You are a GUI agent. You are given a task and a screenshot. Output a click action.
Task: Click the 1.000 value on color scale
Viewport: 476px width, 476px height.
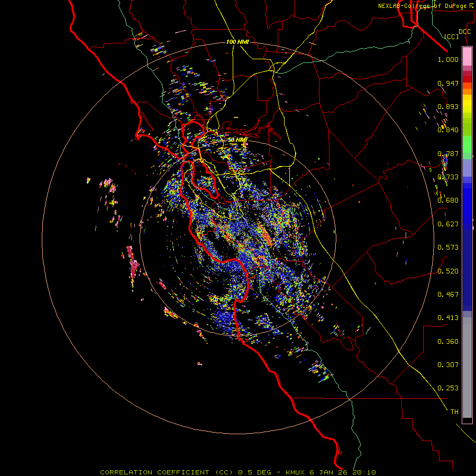pyautogui.click(x=448, y=59)
